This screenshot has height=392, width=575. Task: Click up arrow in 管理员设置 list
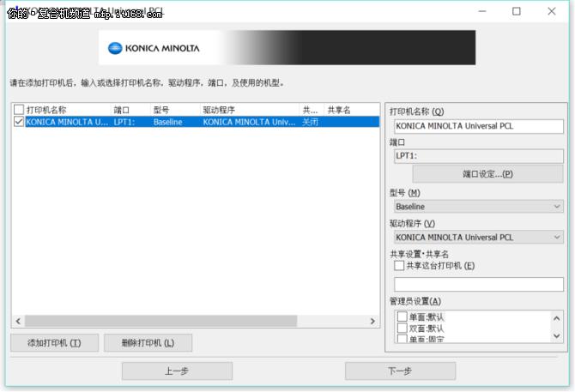(x=556, y=318)
